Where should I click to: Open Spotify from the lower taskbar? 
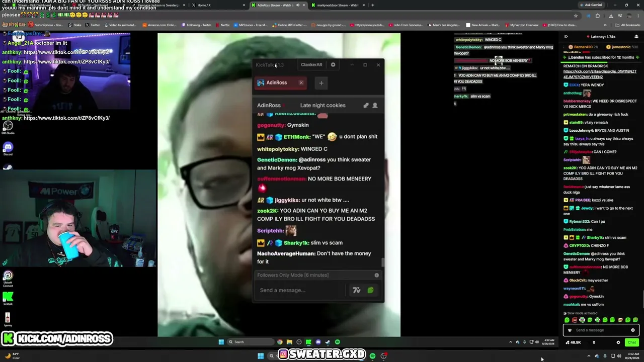(372, 356)
